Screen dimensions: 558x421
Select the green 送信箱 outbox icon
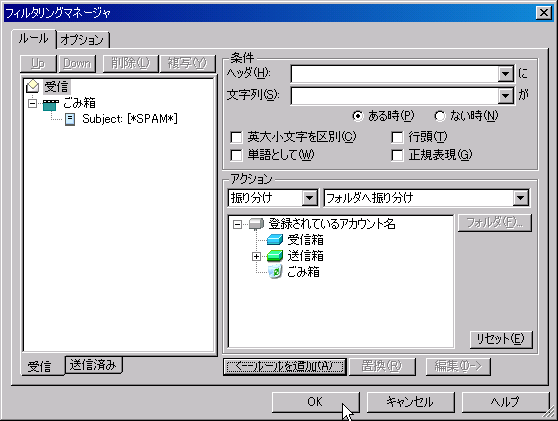(x=275, y=256)
